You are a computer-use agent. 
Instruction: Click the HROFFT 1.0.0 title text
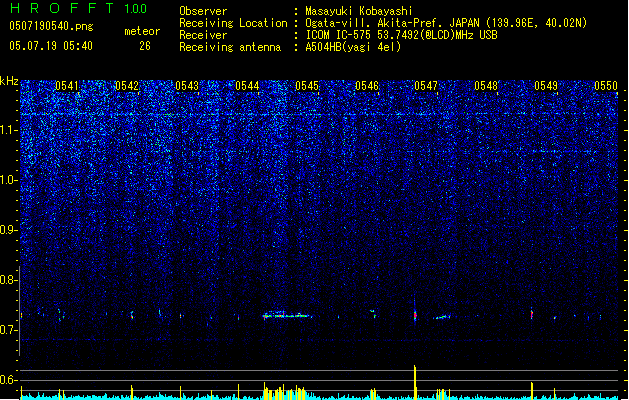coord(79,8)
